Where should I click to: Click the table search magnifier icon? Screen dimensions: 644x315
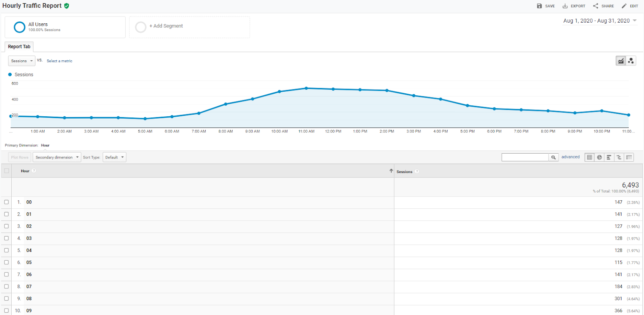pyautogui.click(x=553, y=157)
